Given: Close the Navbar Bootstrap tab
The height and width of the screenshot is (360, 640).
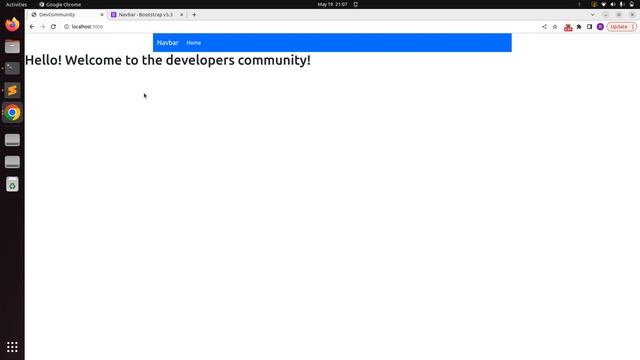Looking at the screenshot, I should (x=182, y=15).
